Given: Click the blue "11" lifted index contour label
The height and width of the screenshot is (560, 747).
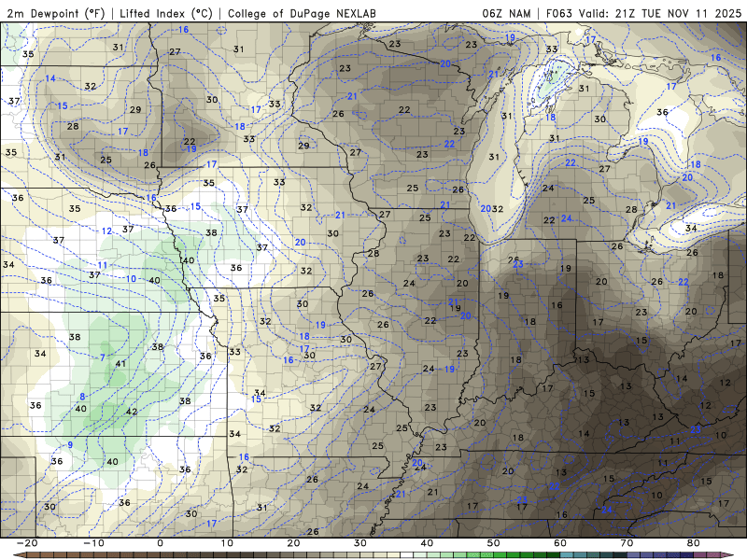Looking at the screenshot, I should coord(103,265).
